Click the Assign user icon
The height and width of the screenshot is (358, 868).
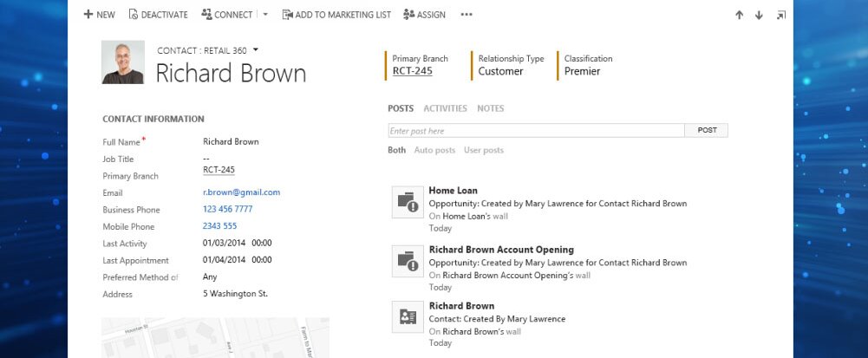[x=408, y=15]
